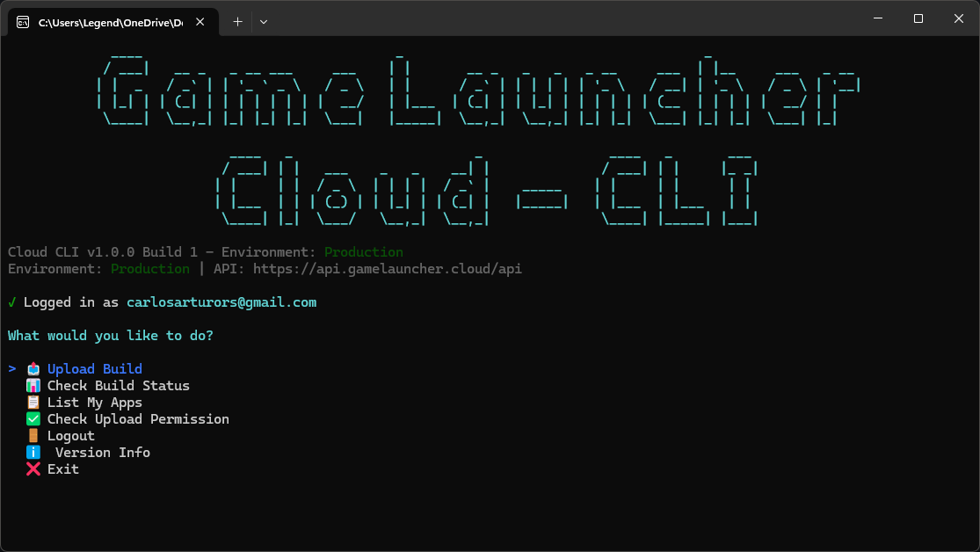Select Check Build Status option
Image resolution: width=980 pixels, height=552 pixels.
[x=118, y=386]
